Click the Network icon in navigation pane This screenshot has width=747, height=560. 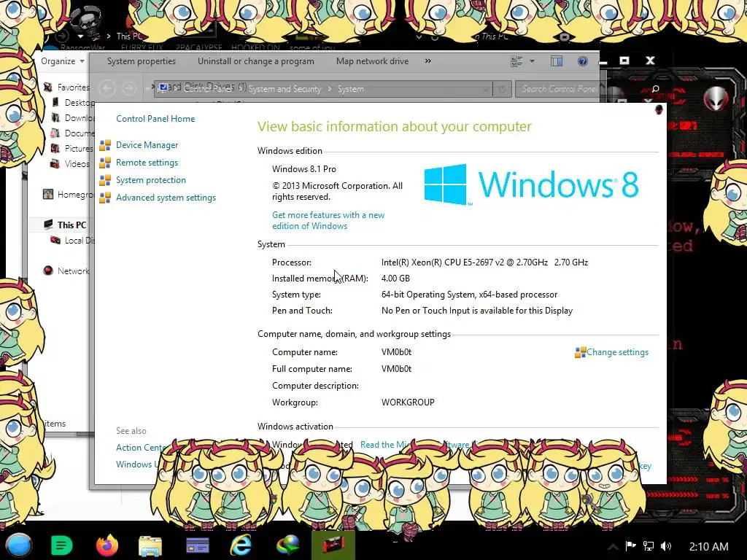pyautogui.click(x=47, y=271)
